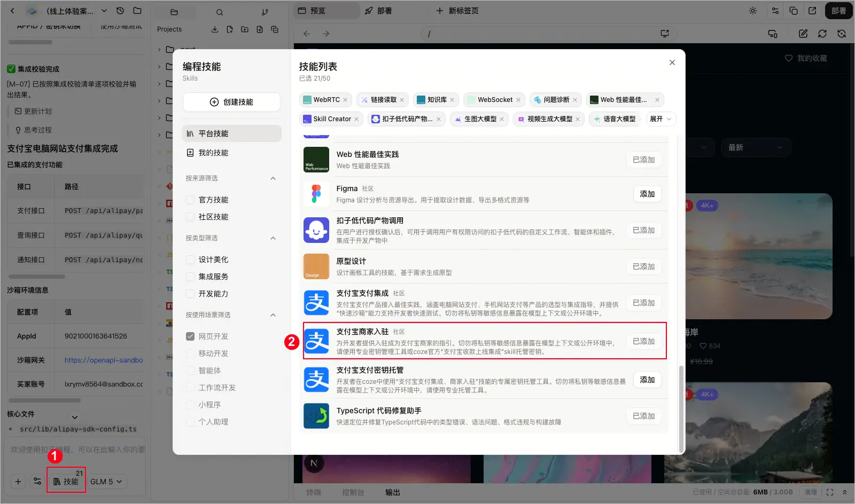Image resolution: width=855 pixels, height=504 pixels.
Task: Open the project name dropdown chevron
Action: (104, 11)
